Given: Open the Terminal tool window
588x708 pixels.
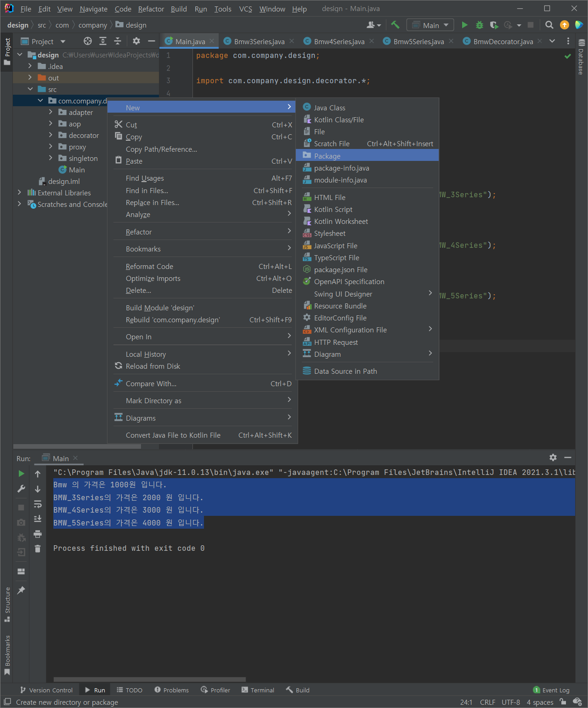Looking at the screenshot, I should [x=258, y=690].
